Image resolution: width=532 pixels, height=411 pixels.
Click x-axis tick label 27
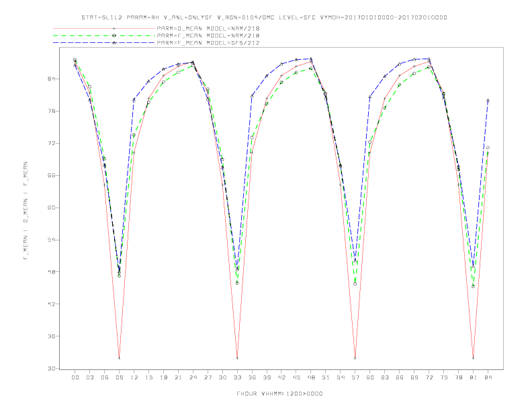pos(208,377)
